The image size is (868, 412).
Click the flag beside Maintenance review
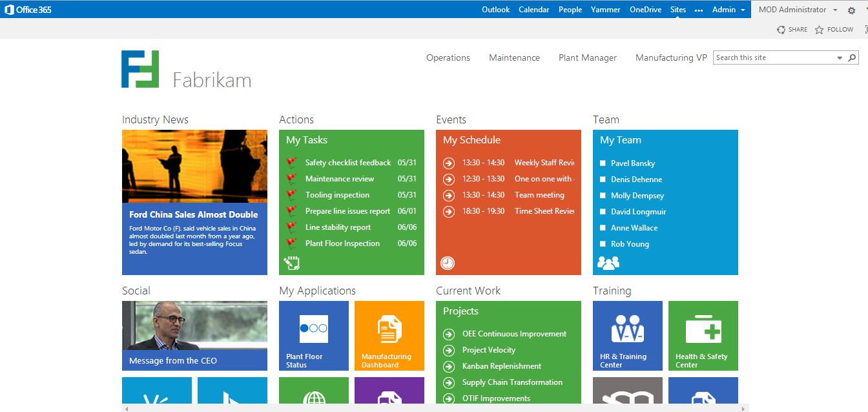click(291, 179)
